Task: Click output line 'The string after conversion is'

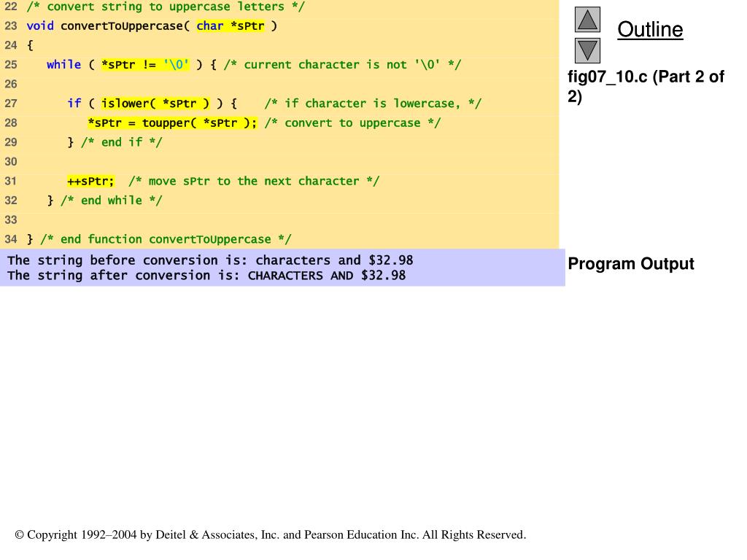Action: 206,275
